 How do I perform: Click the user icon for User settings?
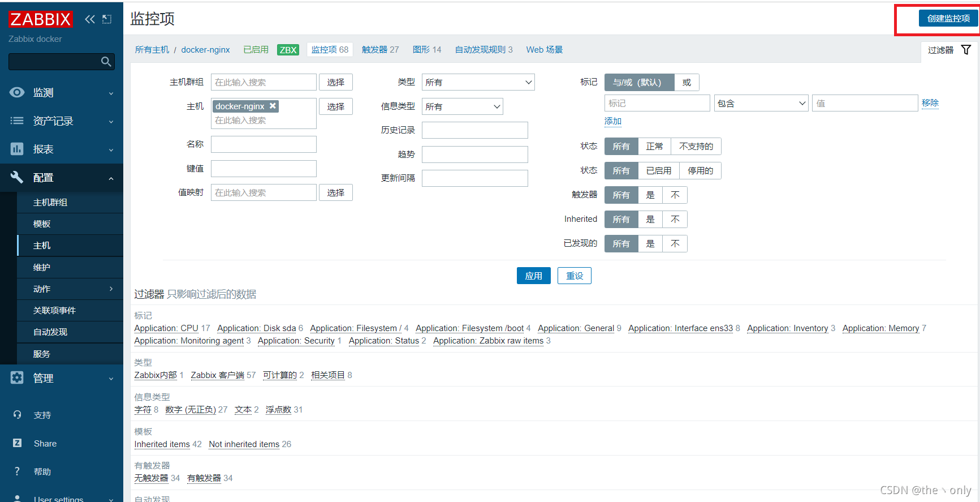click(x=17, y=499)
